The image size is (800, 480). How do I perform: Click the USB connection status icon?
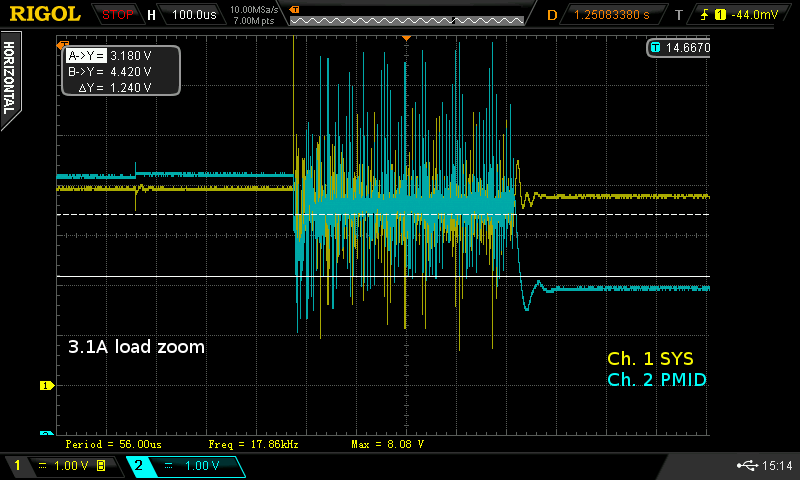coord(747,465)
